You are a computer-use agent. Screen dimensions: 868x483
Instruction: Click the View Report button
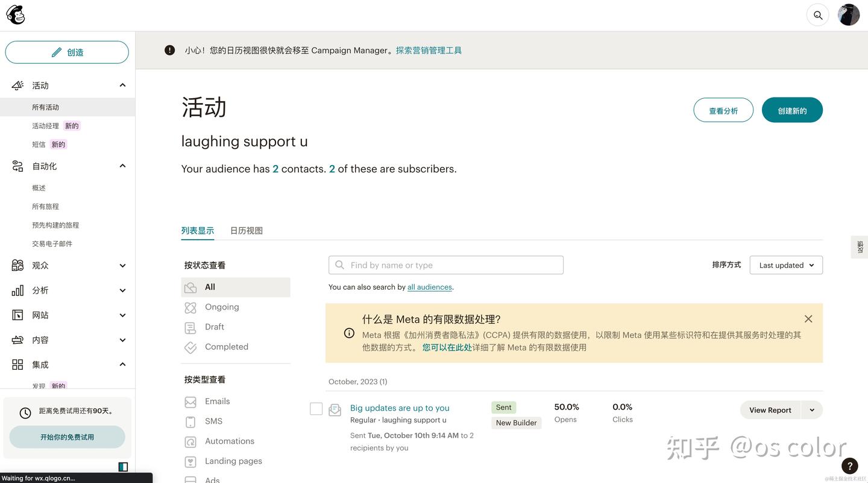coord(770,410)
